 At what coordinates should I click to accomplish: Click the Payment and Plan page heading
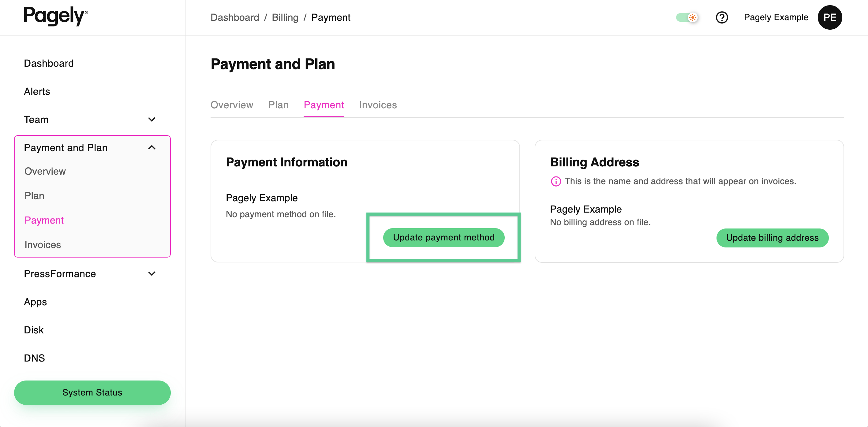[x=273, y=64]
